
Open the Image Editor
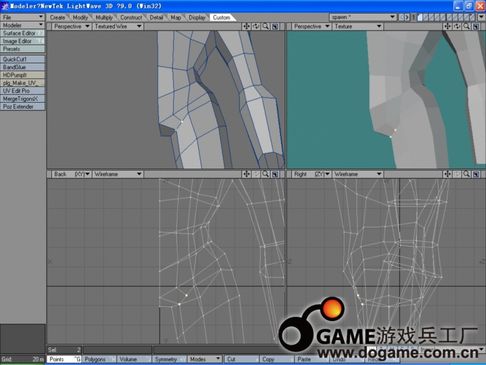(x=23, y=41)
